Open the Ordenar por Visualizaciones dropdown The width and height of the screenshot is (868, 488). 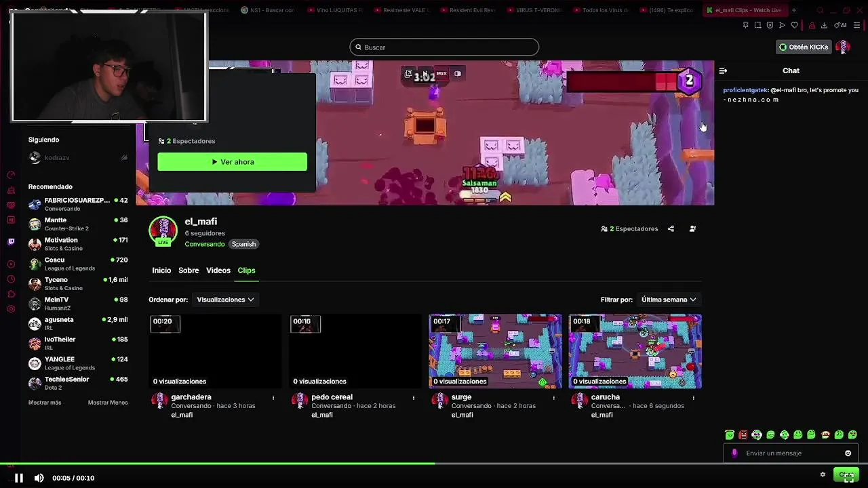tap(225, 300)
